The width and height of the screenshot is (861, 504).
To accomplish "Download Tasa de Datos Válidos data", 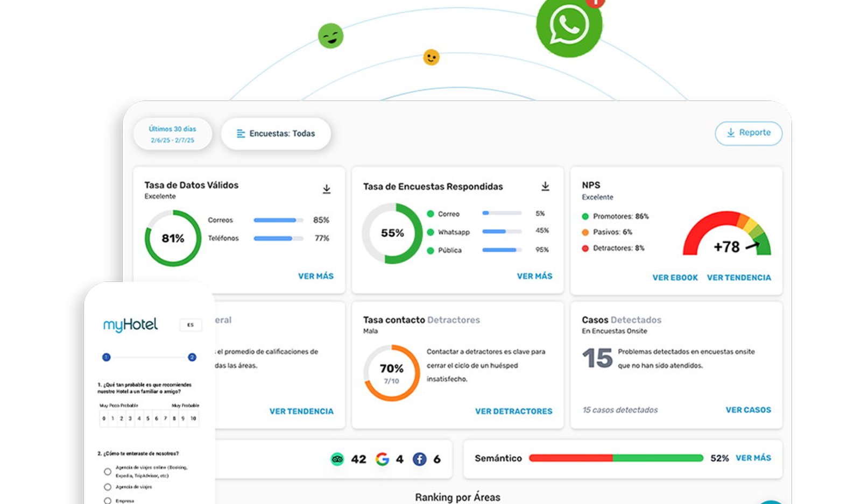I will pos(327,189).
